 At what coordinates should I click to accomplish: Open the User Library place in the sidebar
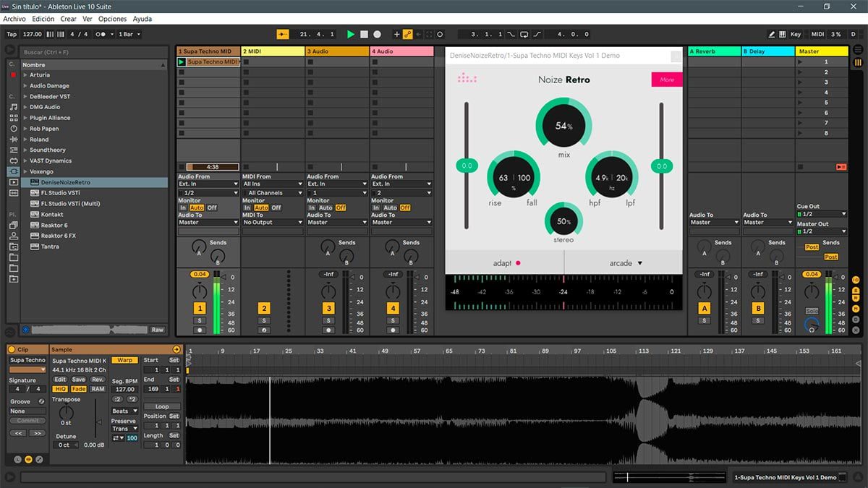point(14,236)
